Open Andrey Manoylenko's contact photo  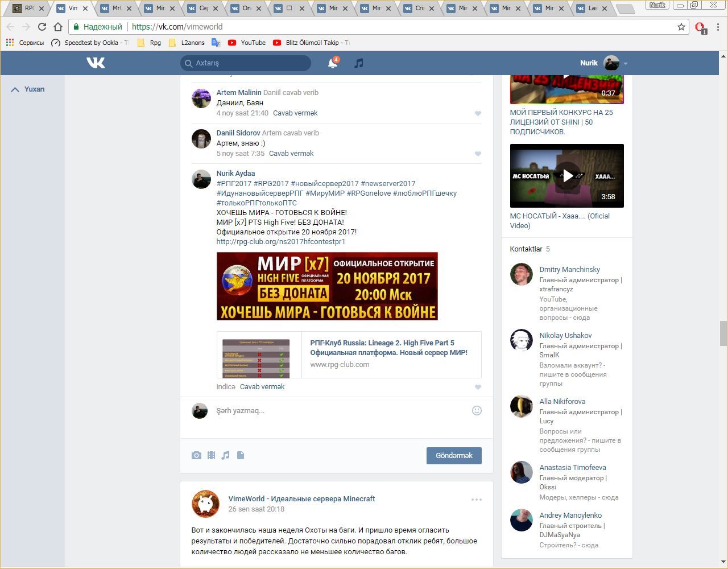521,520
